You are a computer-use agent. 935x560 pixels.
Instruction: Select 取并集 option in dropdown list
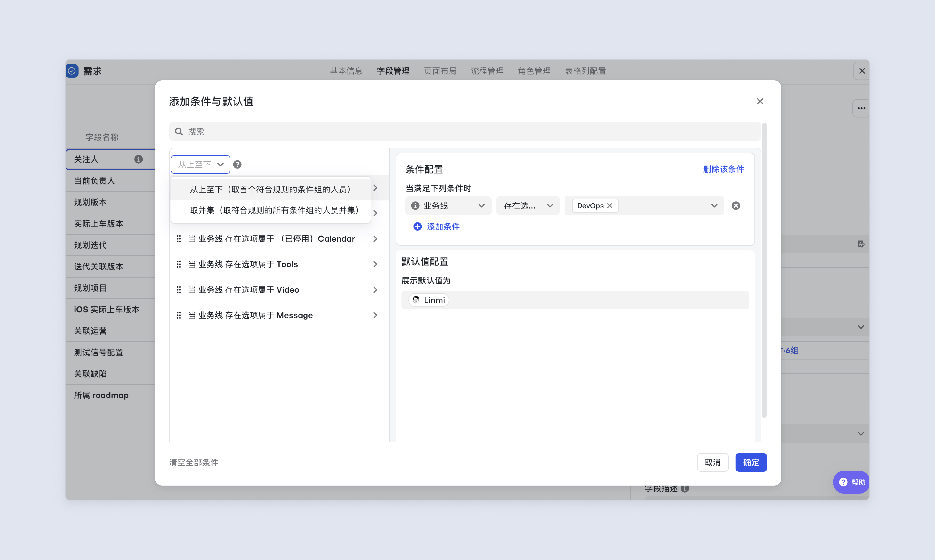point(271,210)
